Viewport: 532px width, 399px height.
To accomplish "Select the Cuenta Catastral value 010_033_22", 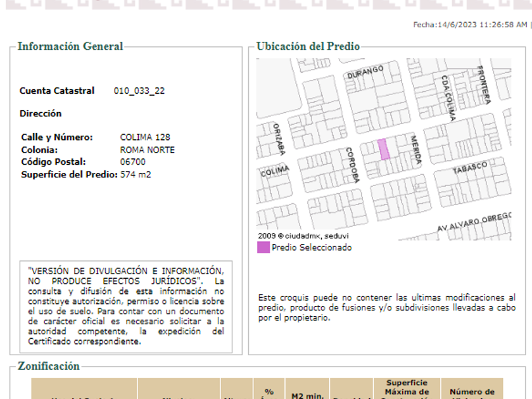I will click(139, 91).
